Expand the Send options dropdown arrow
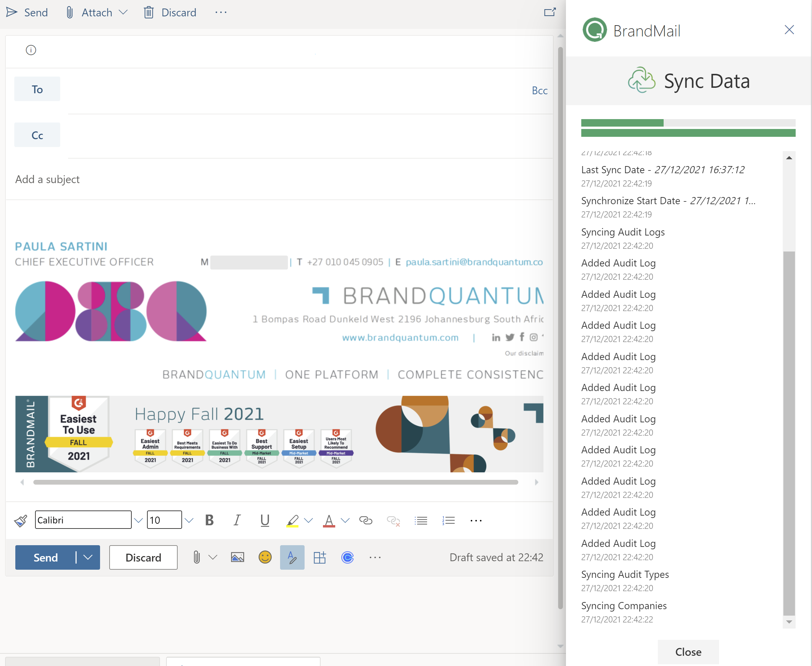Viewport: 812px width, 666px height. (x=88, y=557)
